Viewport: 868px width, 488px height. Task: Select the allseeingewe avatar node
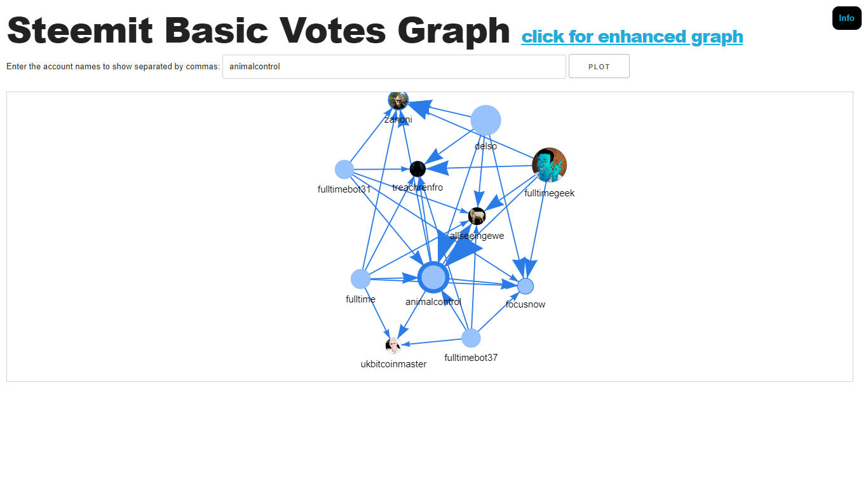pyautogui.click(x=477, y=216)
